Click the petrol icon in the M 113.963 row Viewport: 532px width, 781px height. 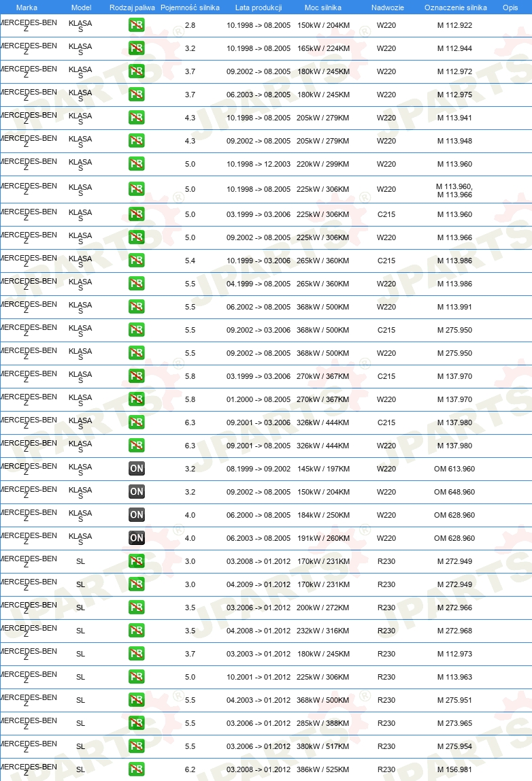[x=137, y=677]
